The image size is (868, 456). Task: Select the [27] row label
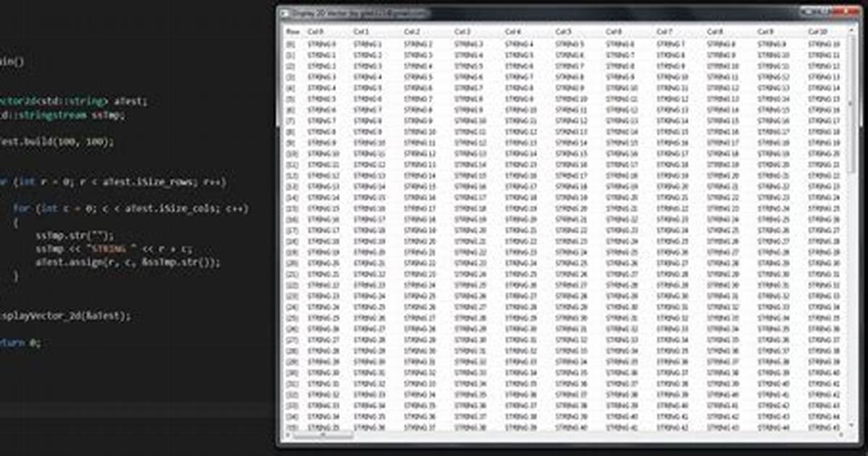(292, 340)
